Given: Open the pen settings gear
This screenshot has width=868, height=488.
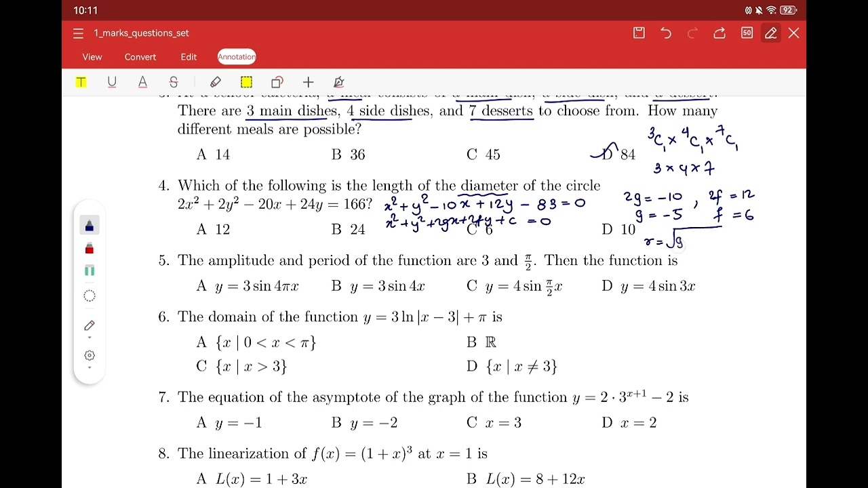Looking at the screenshot, I should (90, 355).
